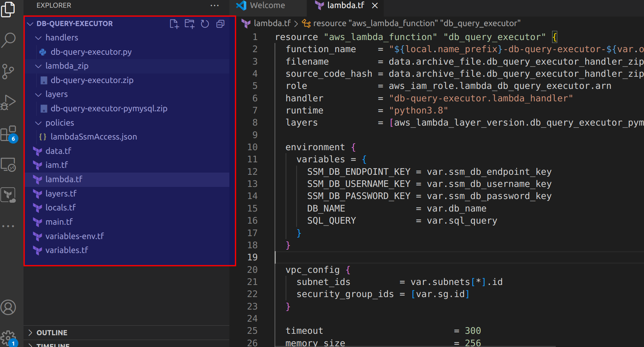Open lambdaSsmAccess.json file
The width and height of the screenshot is (644, 347).
pos(93,137)
